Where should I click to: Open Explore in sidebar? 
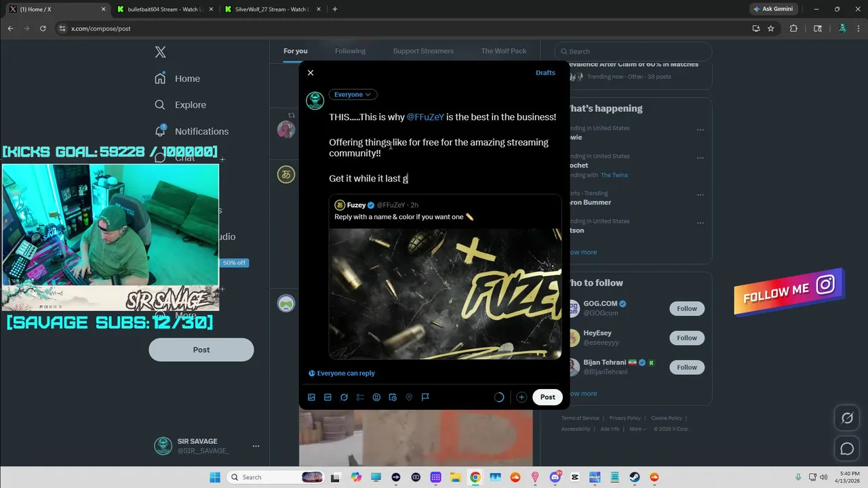(x=180, y=105)
